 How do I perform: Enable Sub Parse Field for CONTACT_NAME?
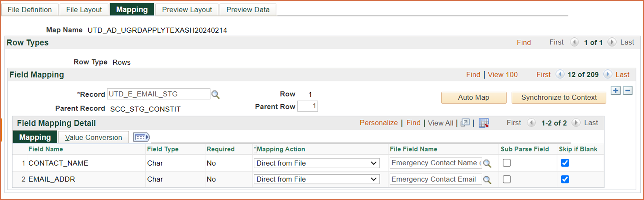pos(507,163)
